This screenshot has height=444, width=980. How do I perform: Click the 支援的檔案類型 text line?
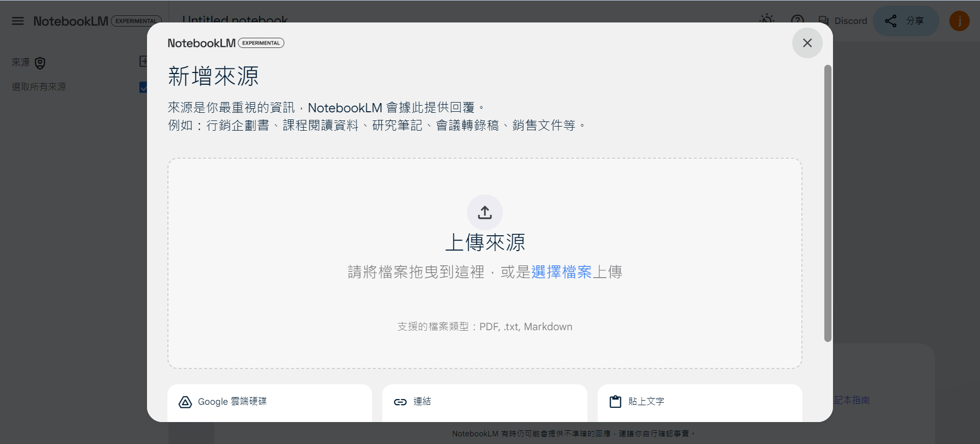coord(485,327)
